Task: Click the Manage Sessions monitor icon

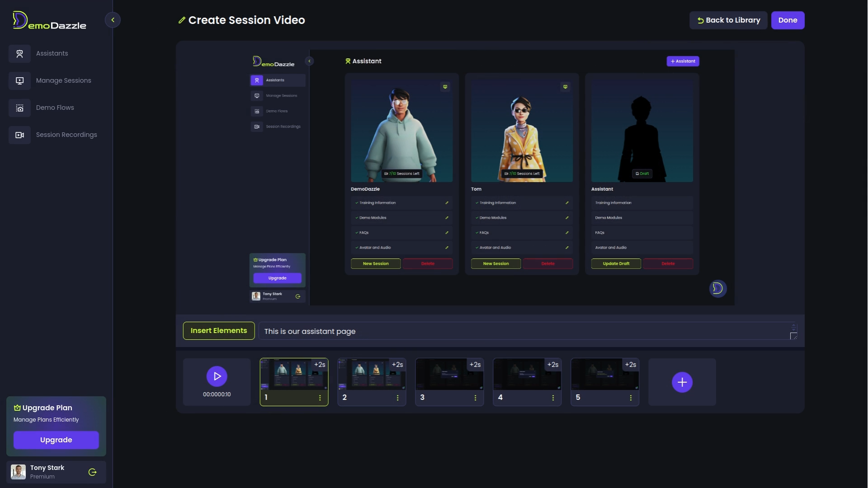Action: (19, 81)
